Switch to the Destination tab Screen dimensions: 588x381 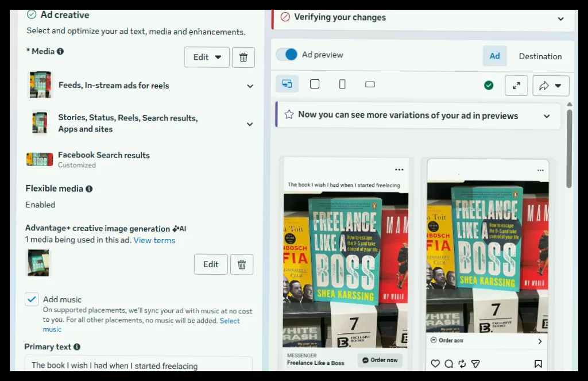(540, 56)
